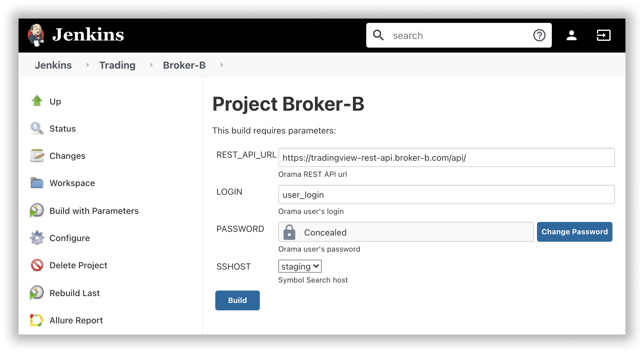Open the Allure Report menu item

click(76, 320)
